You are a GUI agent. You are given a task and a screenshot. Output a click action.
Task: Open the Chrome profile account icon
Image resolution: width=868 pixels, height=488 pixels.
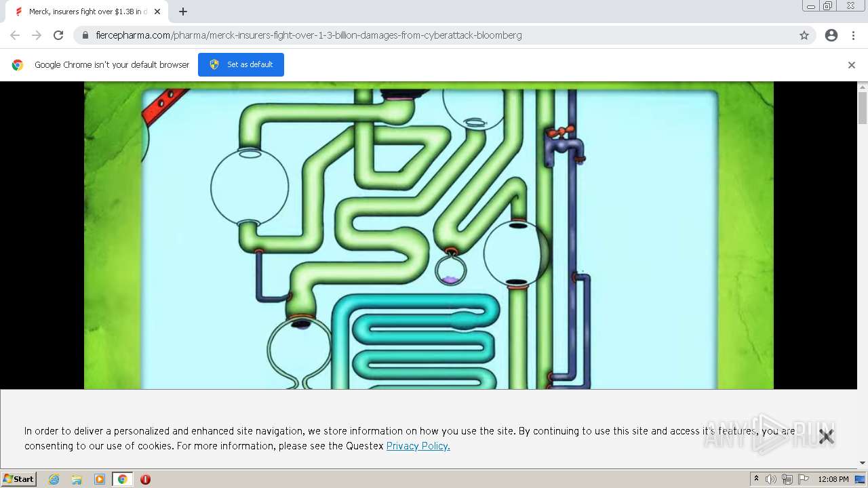coord(831,35)
